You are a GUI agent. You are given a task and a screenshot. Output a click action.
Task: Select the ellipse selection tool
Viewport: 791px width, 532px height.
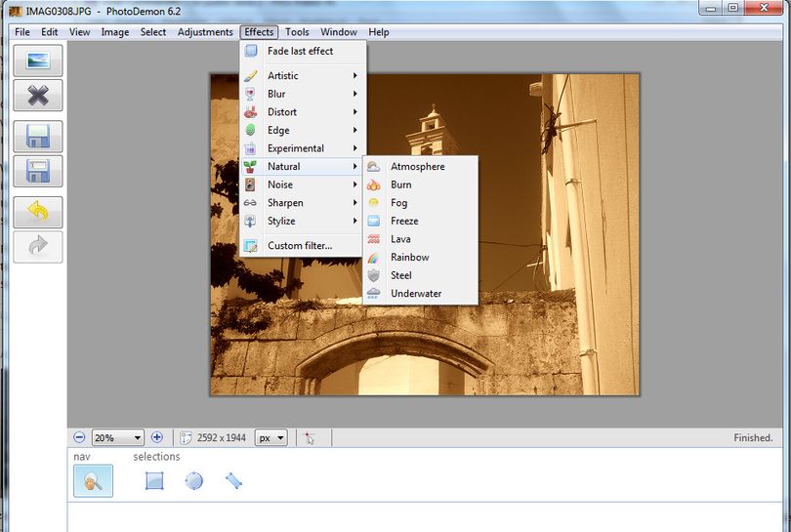click(193, 480)
